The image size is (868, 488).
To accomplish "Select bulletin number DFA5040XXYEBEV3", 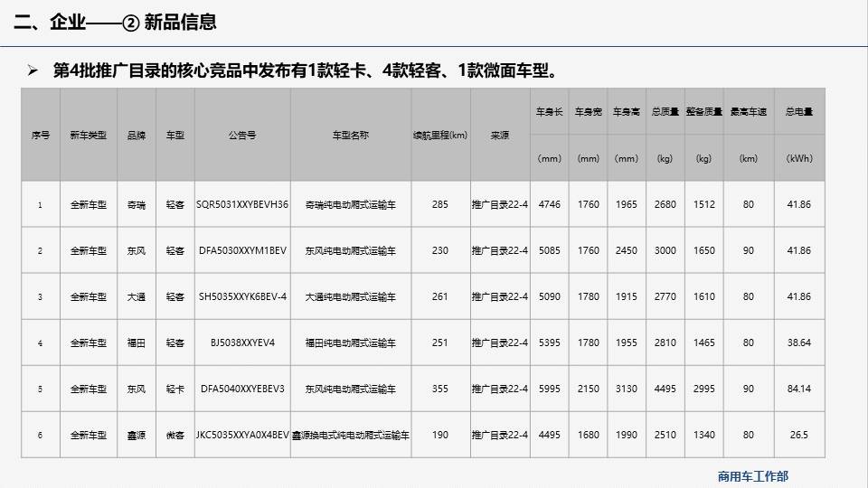I will 242,389.
